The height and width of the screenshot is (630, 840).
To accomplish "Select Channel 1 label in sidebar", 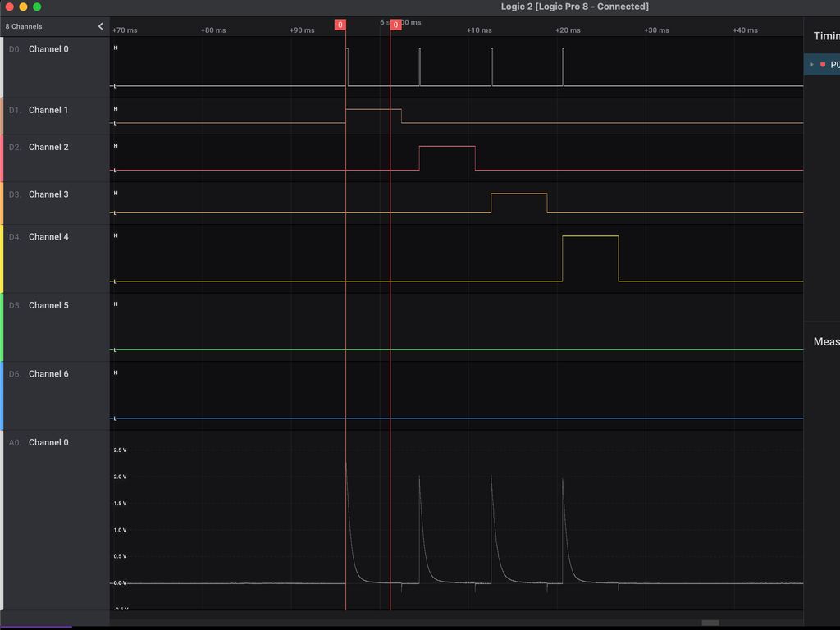I will point(48,111).
